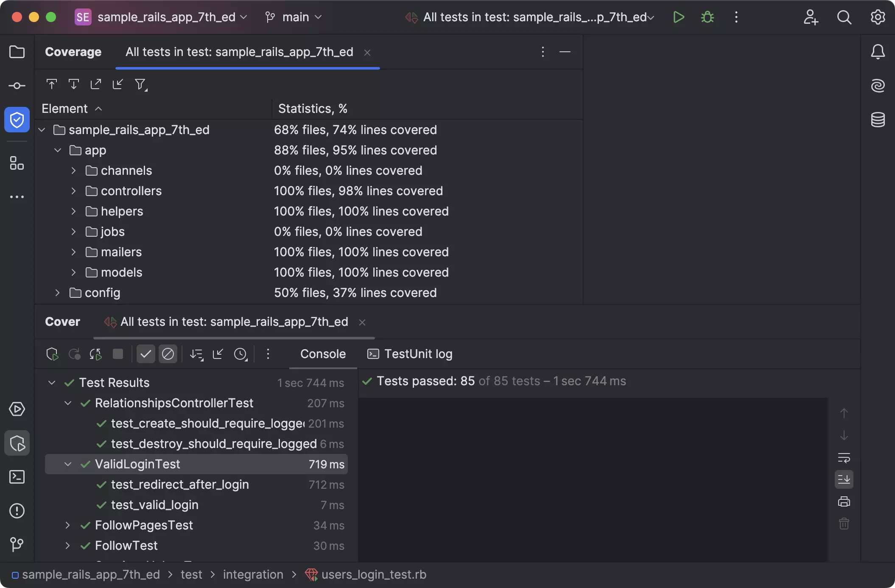The height and width of the screenshot is (588, 895).
Task: Sort test results by duration
Action: pyautogui.click(x=196, y=354)
